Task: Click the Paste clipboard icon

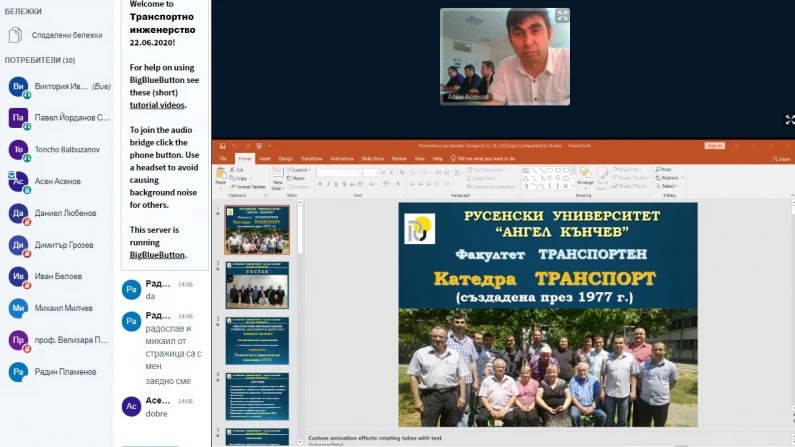Action: click(x=221, y=174)
